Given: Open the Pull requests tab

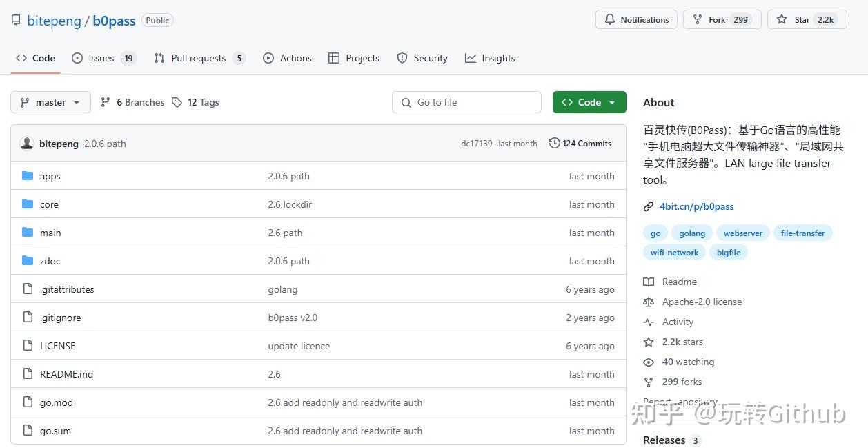Looking at the screenshot, I should tap(199, 58).
